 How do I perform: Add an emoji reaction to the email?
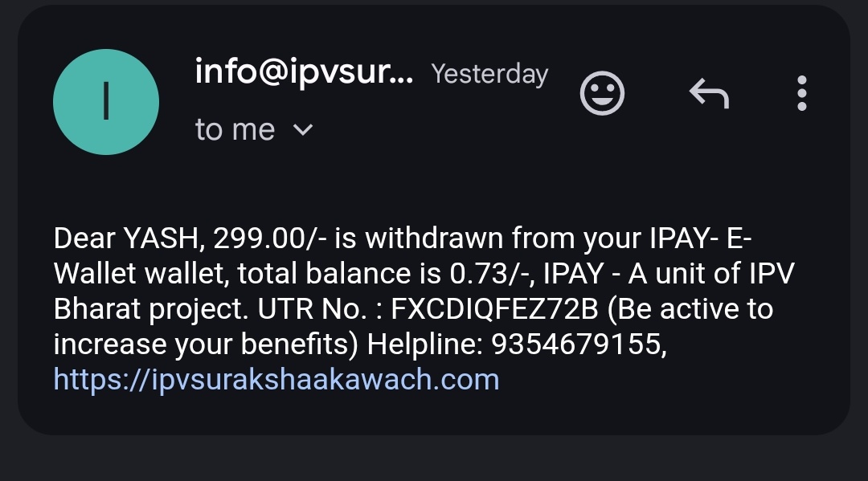[x=602, y=96]
